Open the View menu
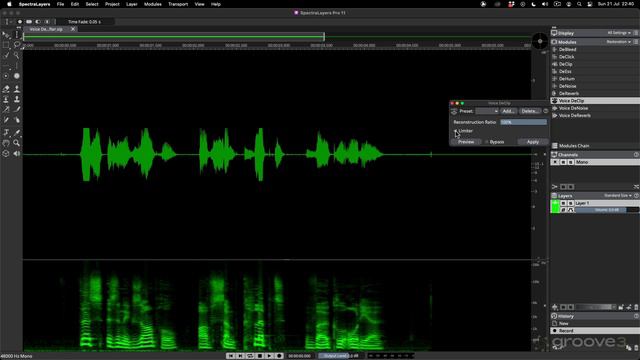The image size is (640, 360). [199, 4]
